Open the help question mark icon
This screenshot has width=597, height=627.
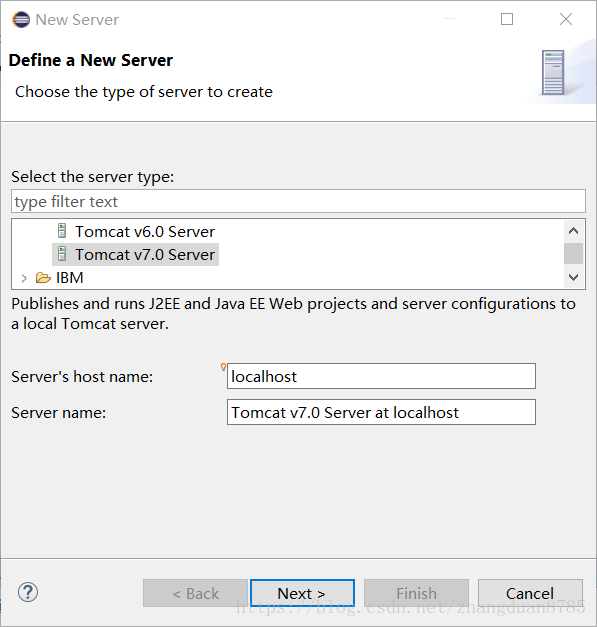point(28,592)
